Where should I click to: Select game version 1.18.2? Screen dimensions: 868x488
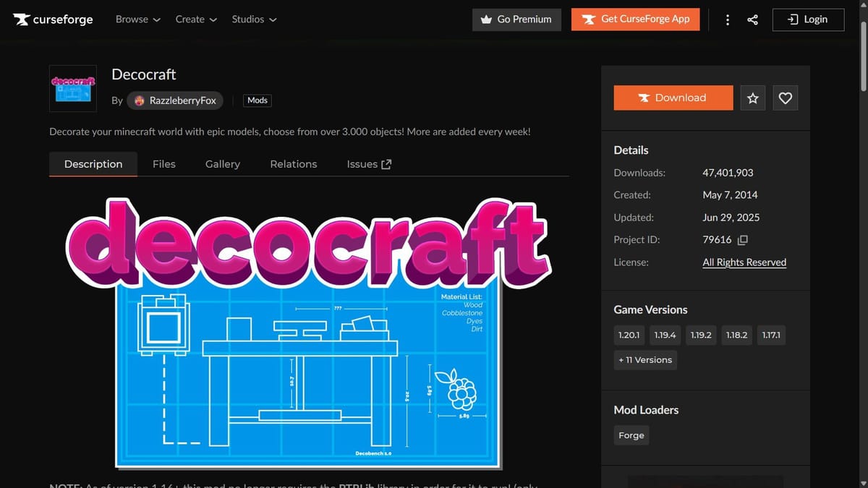[736, 335]
